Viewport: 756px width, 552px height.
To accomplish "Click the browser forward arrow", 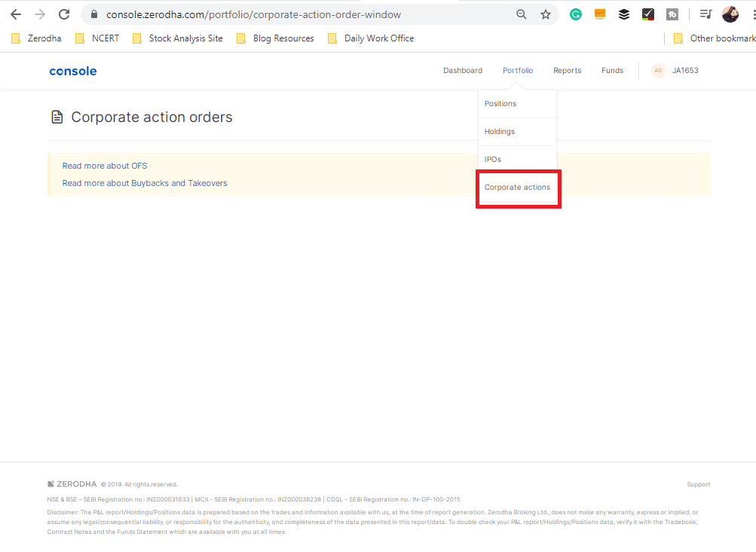I will click(40, 14).
